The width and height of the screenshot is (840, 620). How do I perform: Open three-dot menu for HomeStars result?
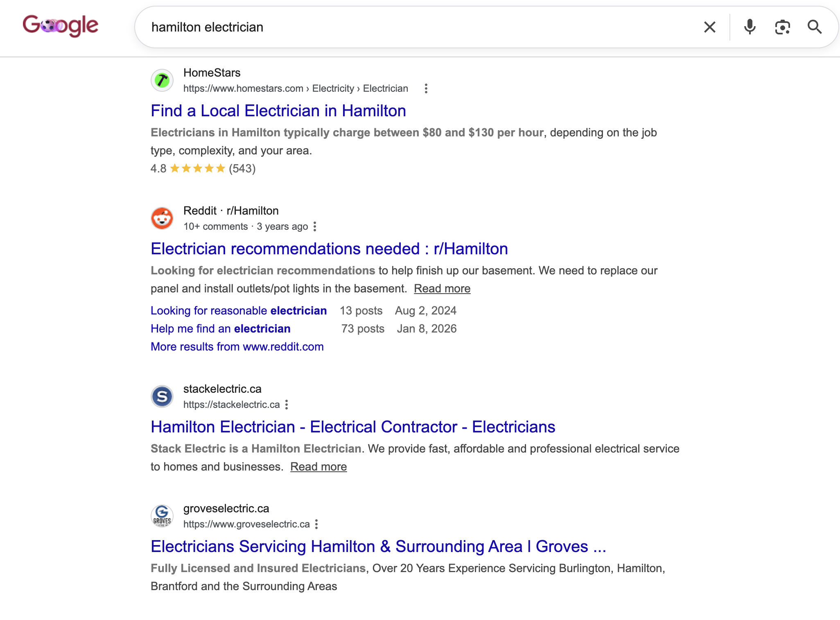(x=426, y=88)
